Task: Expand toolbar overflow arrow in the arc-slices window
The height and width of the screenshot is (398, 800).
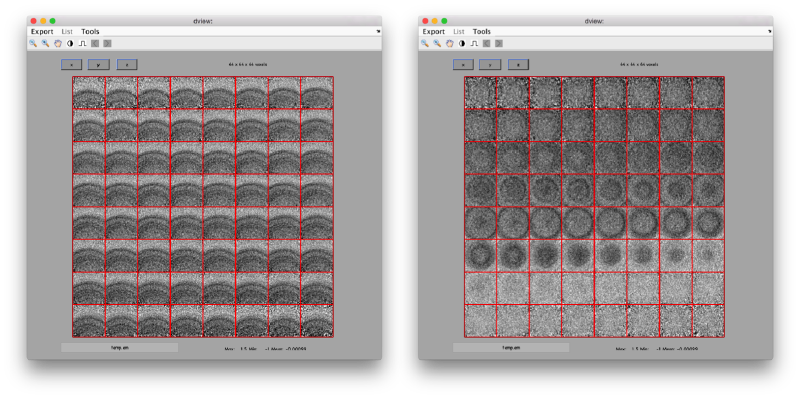Action: pyautogui.click(x=378, y=32)
